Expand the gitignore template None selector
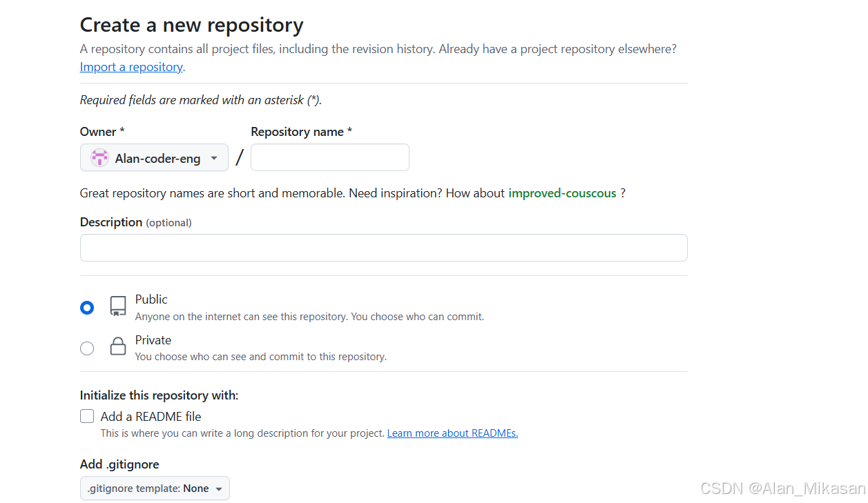 point(155,488)
